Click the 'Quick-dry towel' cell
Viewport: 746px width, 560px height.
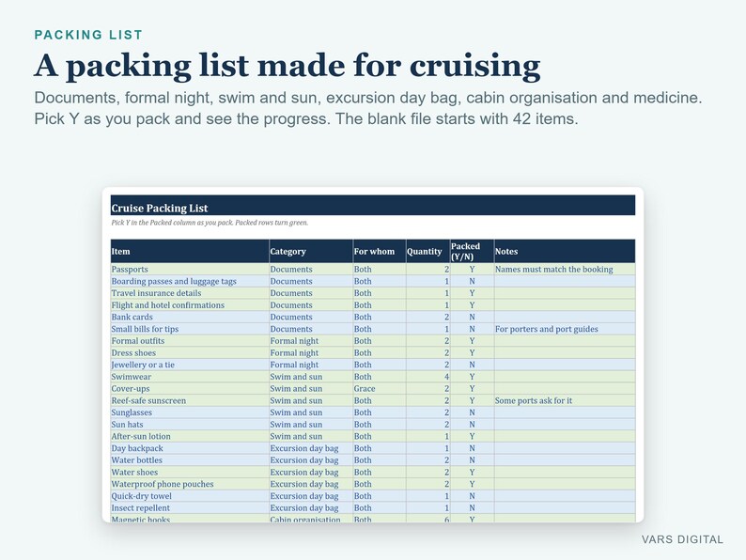[x=190, y=496]
